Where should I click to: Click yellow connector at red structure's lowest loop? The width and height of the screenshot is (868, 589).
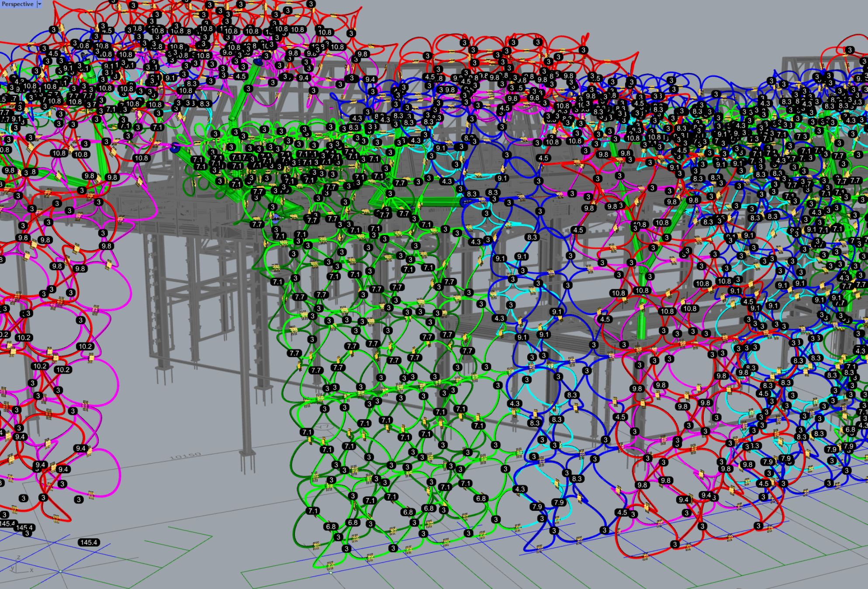[646, 556]
